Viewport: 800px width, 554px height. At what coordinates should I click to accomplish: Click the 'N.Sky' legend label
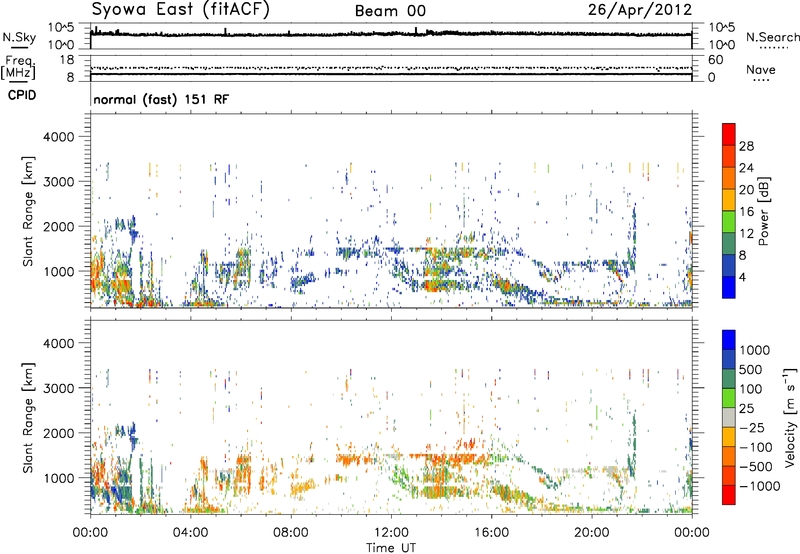19,37
